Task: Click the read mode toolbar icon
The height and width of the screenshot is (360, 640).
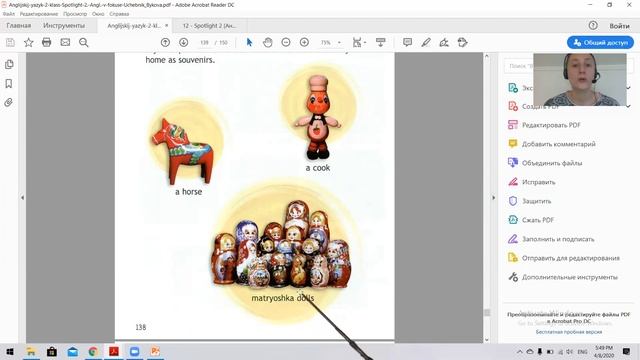Action: tap(380, 42)
